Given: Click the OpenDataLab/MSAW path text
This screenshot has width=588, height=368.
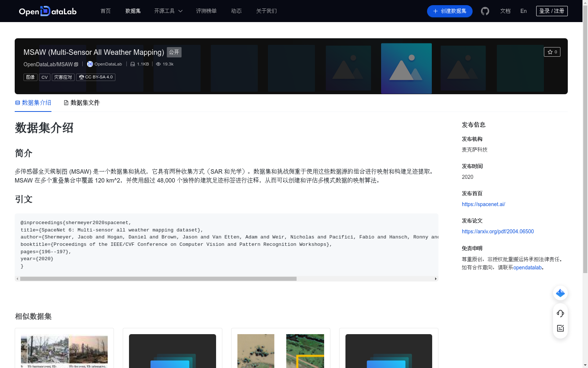Looking at the screenshot, I should tap(48, 64).
